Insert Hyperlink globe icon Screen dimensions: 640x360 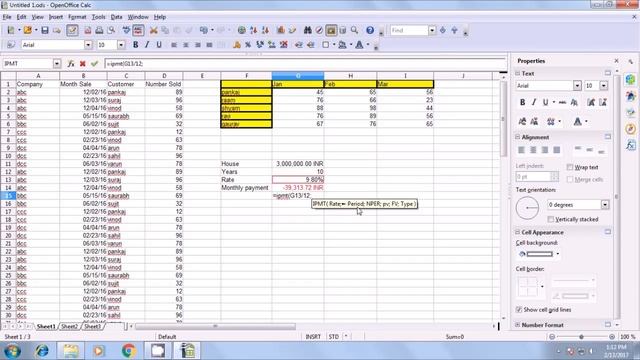pos(242,31)
